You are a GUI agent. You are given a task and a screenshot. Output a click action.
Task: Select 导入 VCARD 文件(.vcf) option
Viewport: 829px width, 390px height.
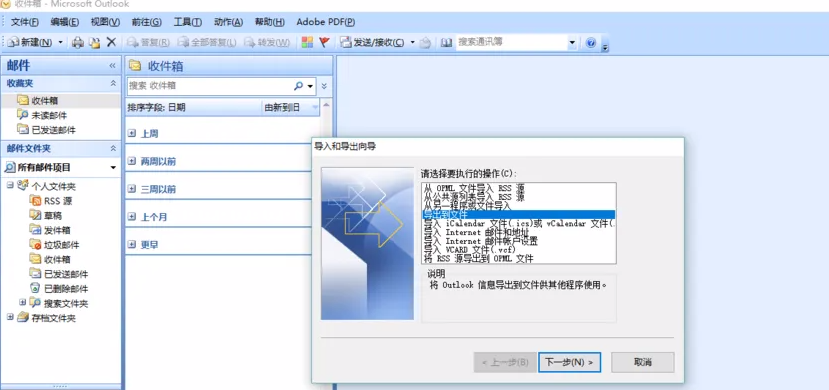518,249
